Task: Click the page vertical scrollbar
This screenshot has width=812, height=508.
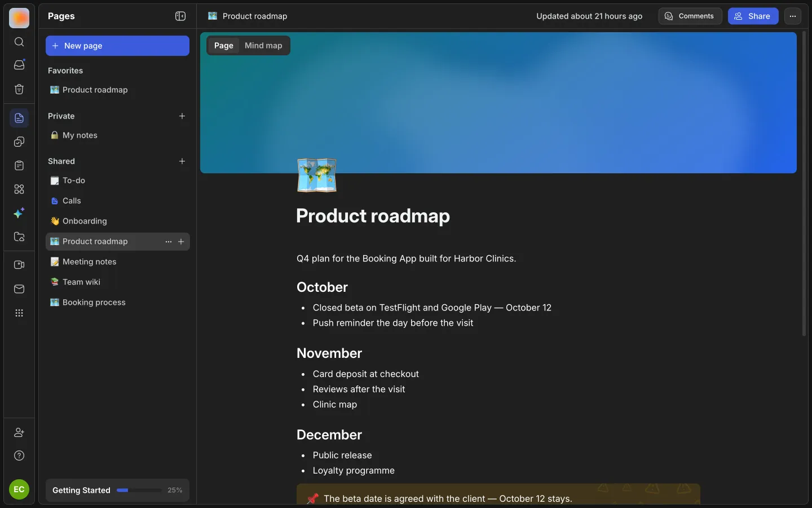Action: (804, 184)
